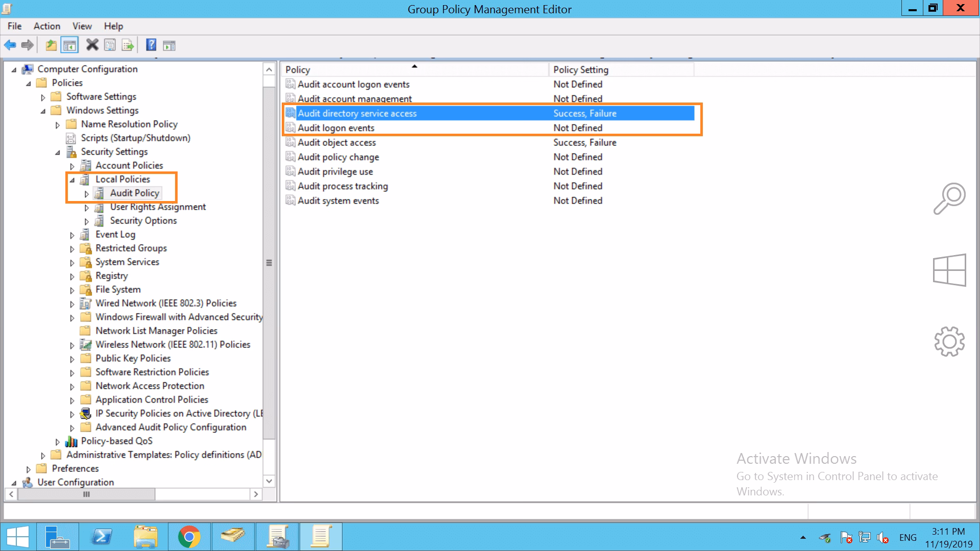Viewport: 980px width, 551px height.
Task: Click the Show Action Pane toolbar icon
Action: (169, 45)
